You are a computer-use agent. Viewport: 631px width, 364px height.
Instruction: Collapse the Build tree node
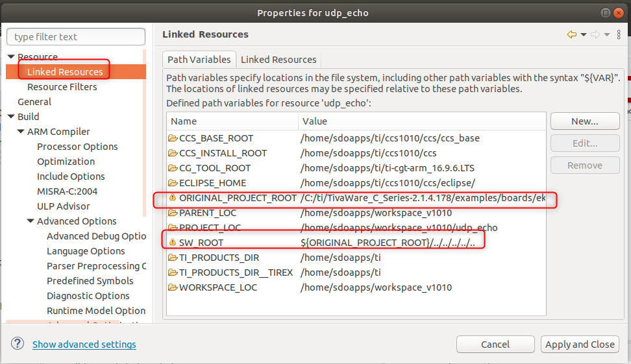(11, 117)
